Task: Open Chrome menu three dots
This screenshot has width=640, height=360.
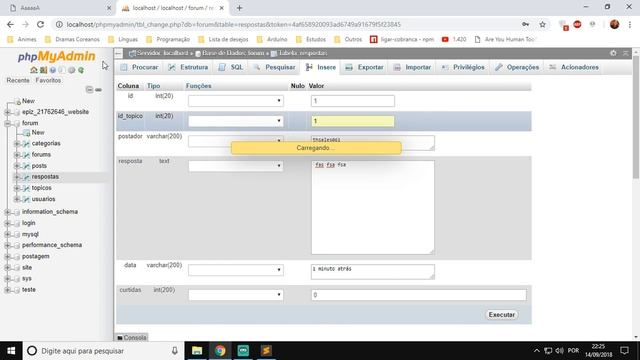Action: (x=630, y=24)
